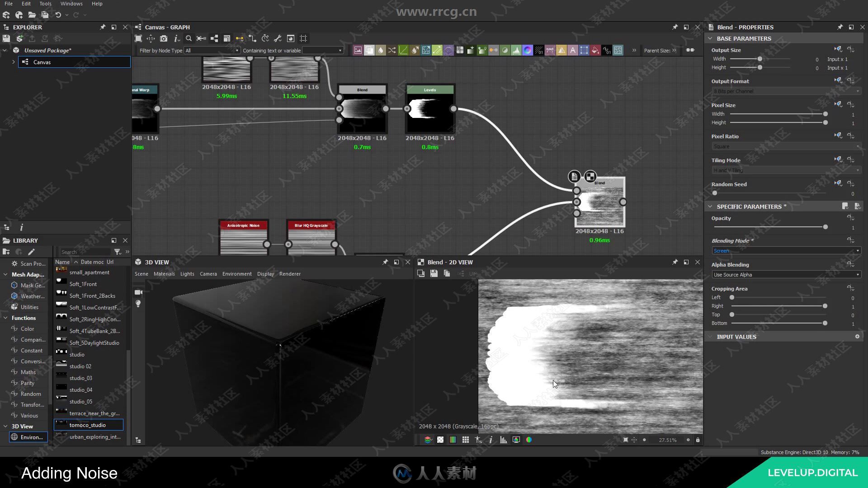Image resolution: width=868 pixels, height=488 pixels.
Task: Expand the Specific Parameters section
Action: click(x=712, y=206)
